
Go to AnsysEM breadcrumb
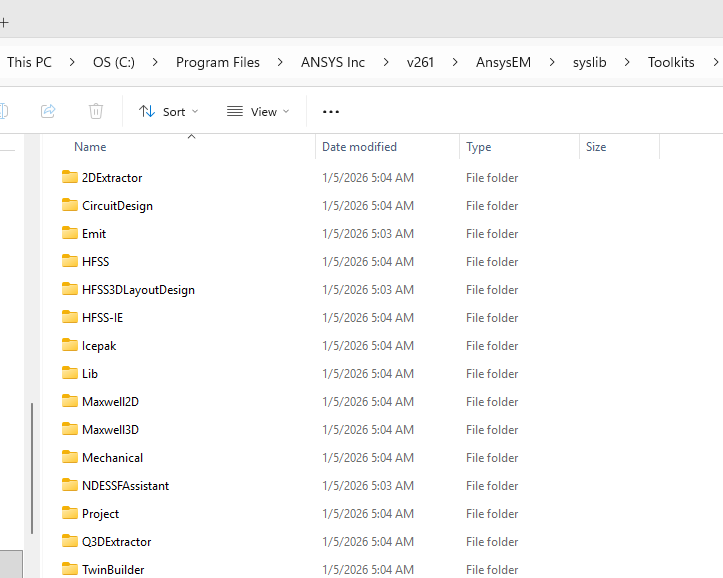pos(504,62)
